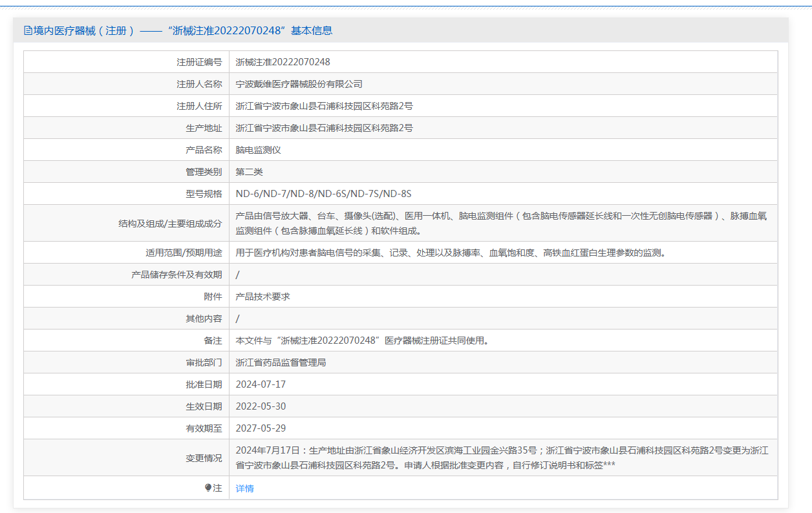Click the date 2022-05-30
The image size is (812, 513).
(x=261, y=406)
